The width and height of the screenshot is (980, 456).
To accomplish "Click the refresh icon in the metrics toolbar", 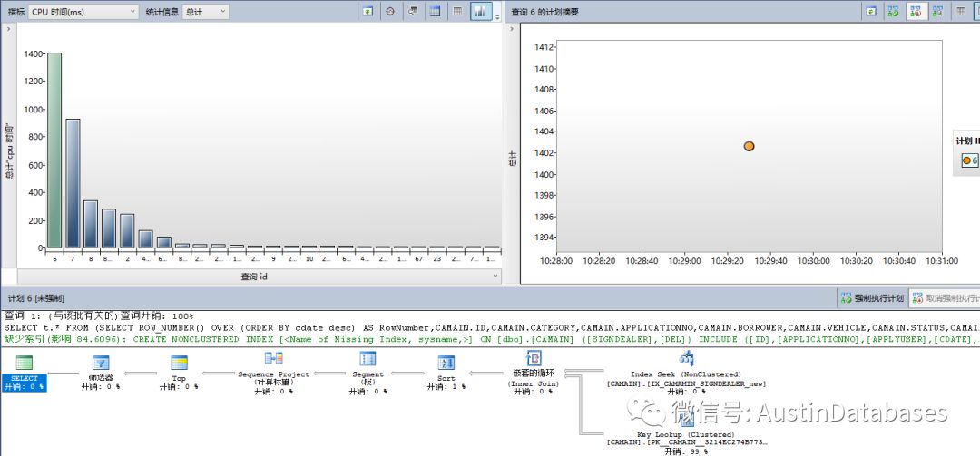I will (367, 12).
